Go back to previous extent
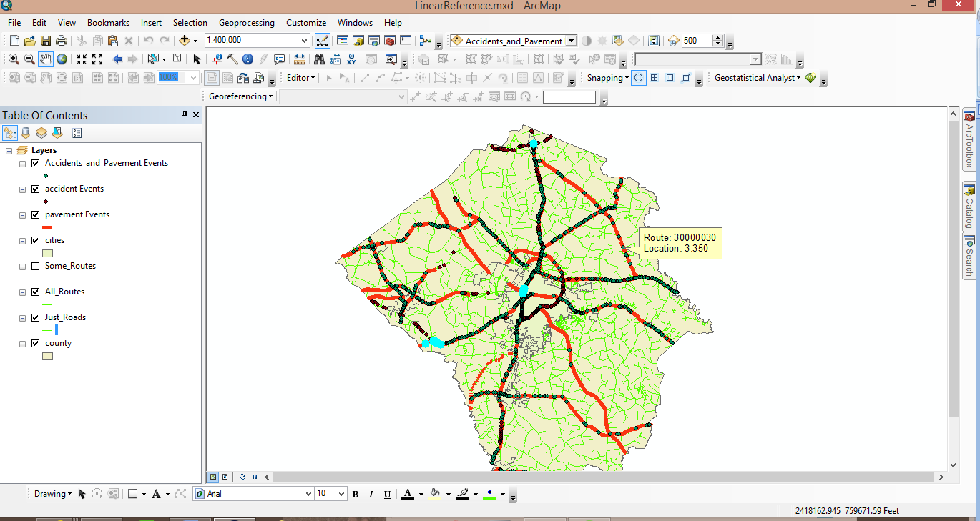This screenshot has height=521, width=980. click(117, 59)
